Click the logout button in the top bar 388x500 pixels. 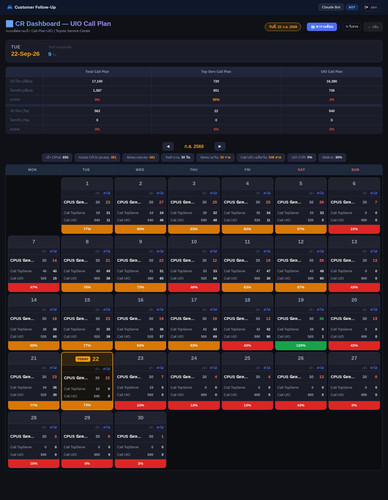(370, 7)
